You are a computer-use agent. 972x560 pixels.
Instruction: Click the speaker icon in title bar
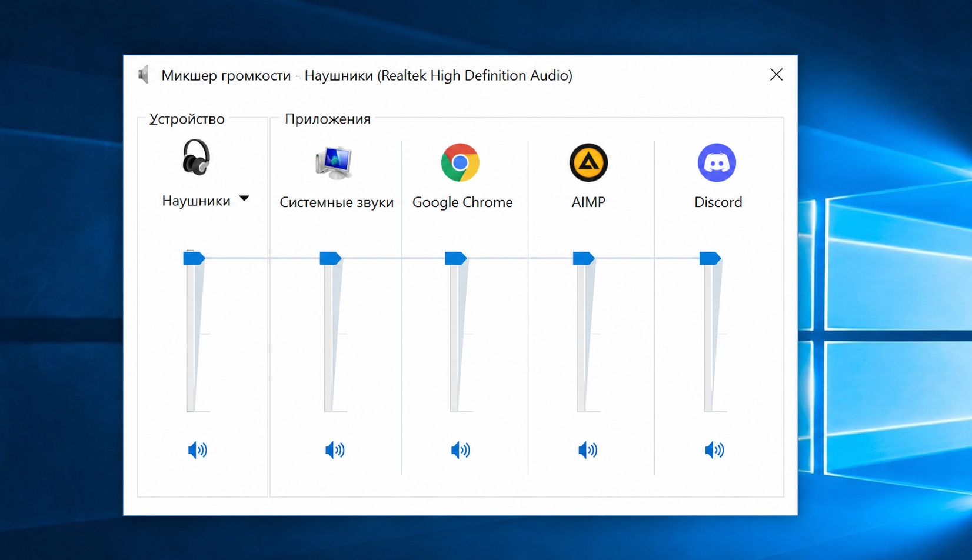(144, 75)
